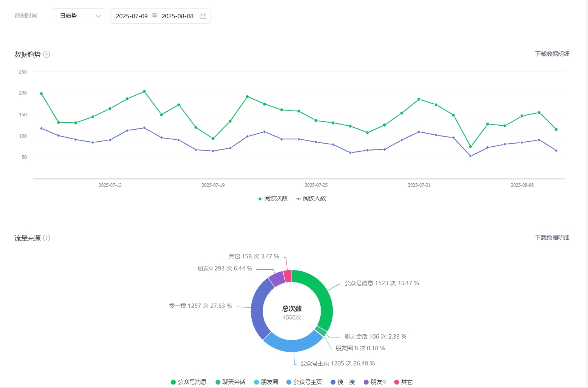Image resolution: width=588 pixels, height=388 pixels.
Task: Click the help icon beside 数据趋势
Action: (x=47, y=54)
